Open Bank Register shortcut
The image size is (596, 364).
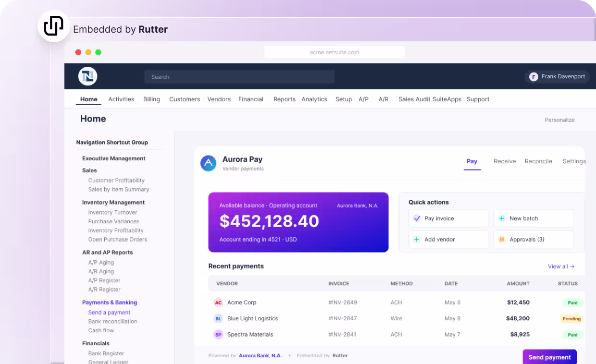[106, 354]
